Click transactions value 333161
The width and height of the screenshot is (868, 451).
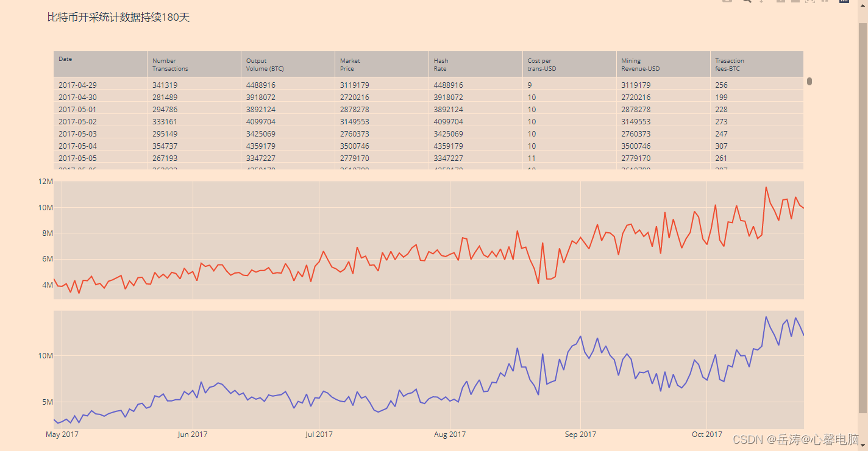pos(165,122)
